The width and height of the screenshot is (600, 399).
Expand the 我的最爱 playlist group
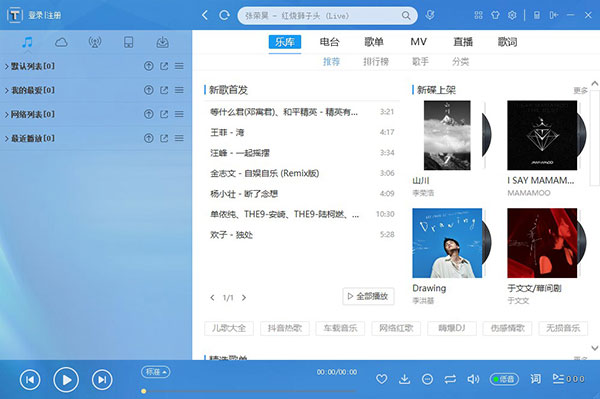(x=29, y=90)
